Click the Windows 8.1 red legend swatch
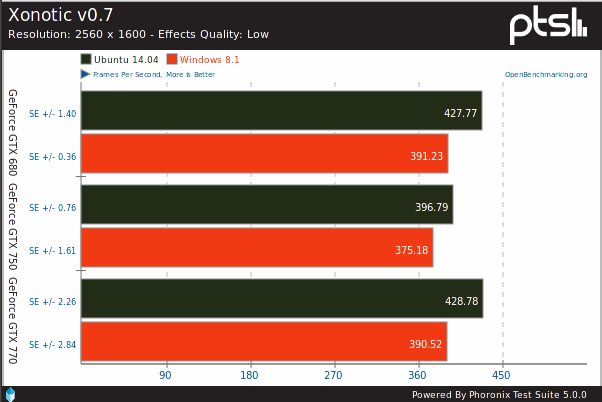 172,59
